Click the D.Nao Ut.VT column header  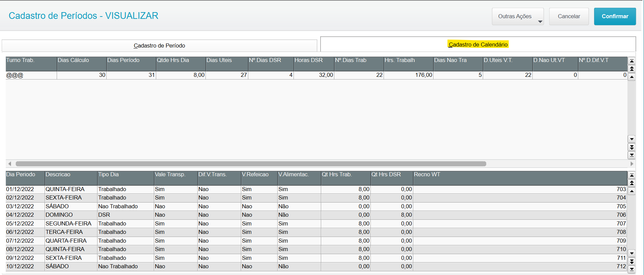click(x=556, y=64)
